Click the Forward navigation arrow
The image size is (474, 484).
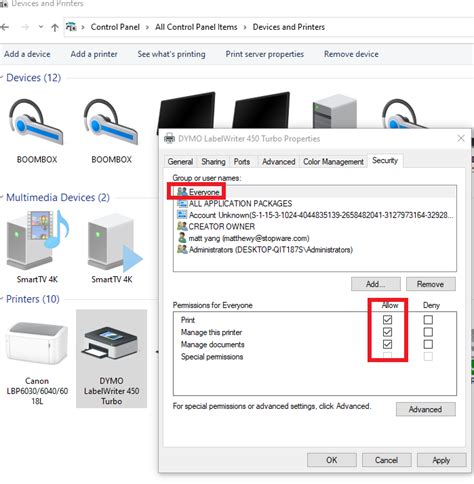coord(25,27)
